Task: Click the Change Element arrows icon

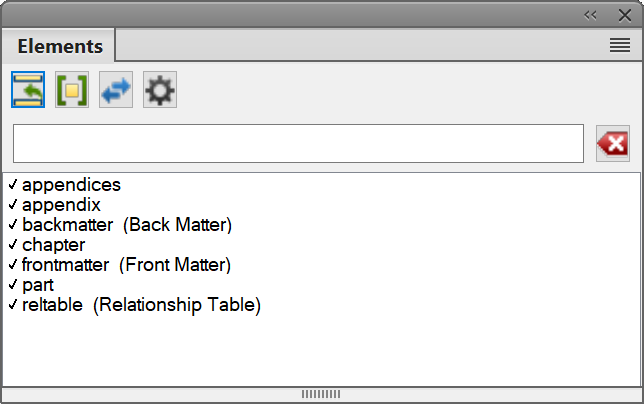Action: 115,90
